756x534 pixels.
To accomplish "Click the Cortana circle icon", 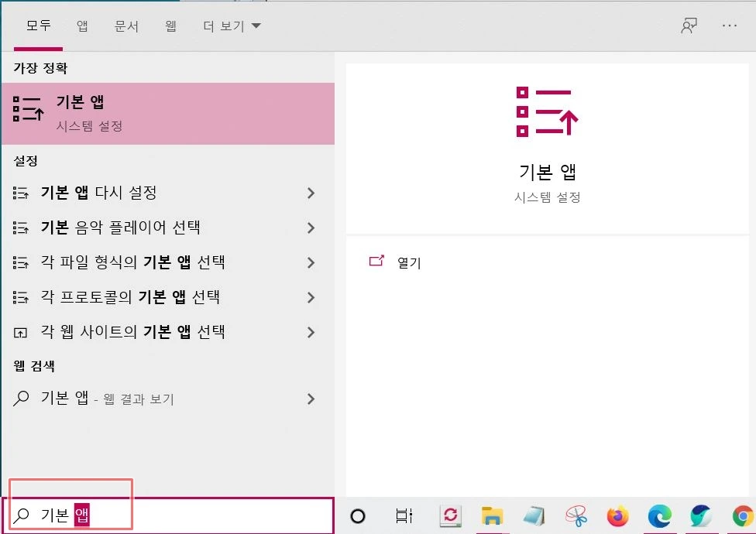I will click(356, 516).
